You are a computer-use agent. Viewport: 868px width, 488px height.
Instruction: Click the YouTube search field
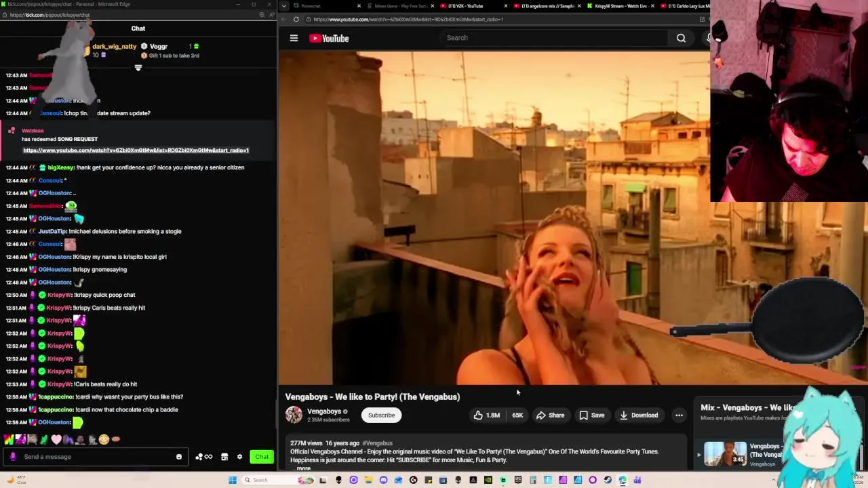pos(553,38)
